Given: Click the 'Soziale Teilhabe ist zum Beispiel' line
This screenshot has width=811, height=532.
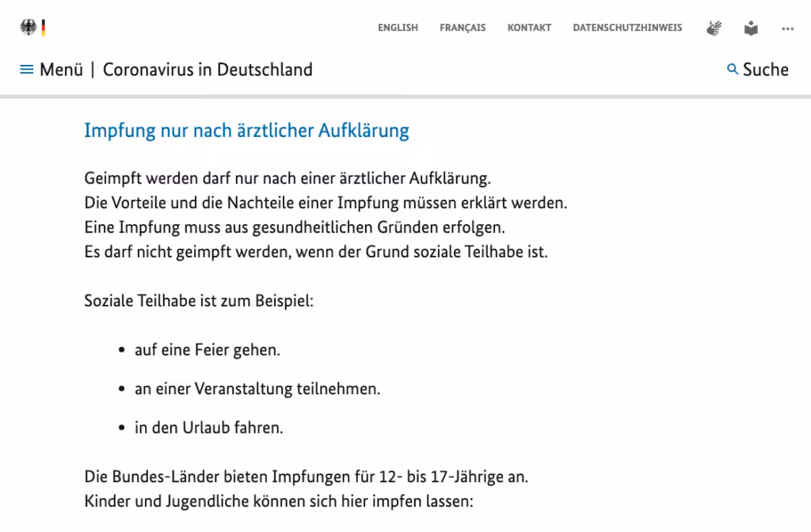Looking at the screenshot, I should (x=199, y=302).
